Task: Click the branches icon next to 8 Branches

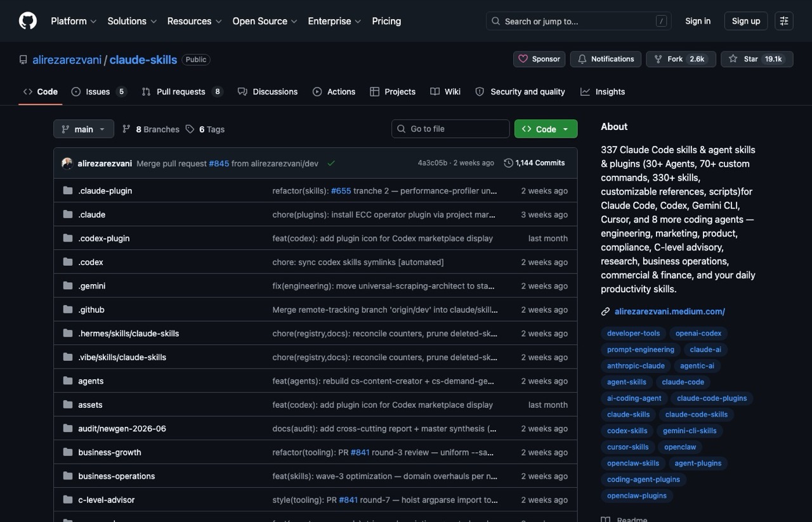Action: (x=126, y=129)
